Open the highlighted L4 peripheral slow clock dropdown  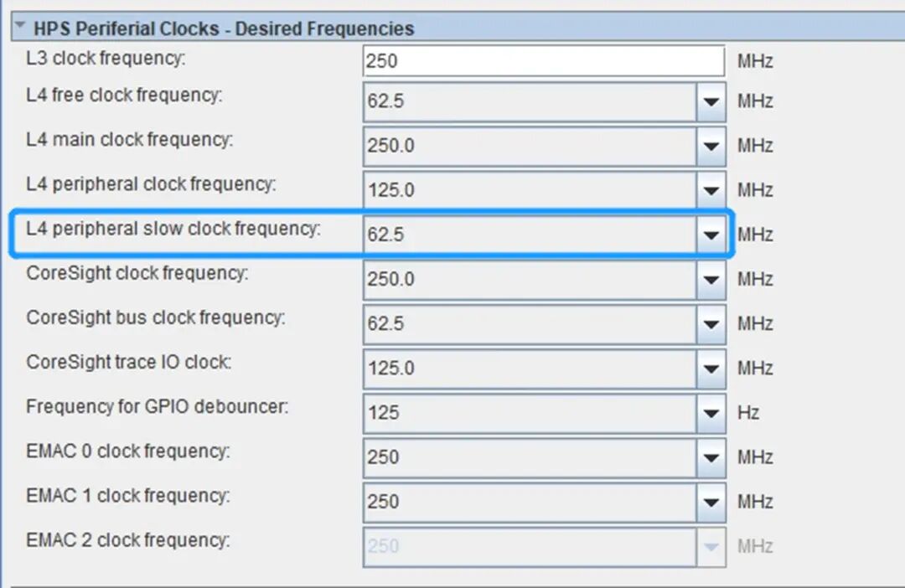coord(711,235)
